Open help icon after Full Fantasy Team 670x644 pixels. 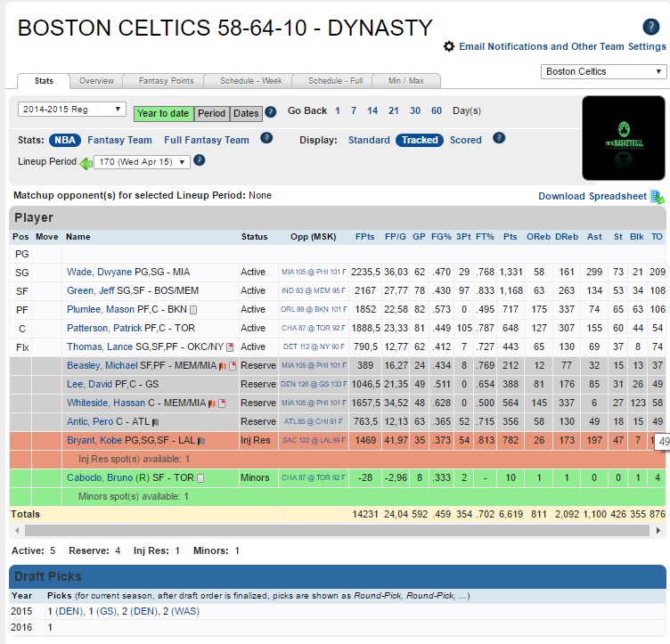[x=266, y=138]
